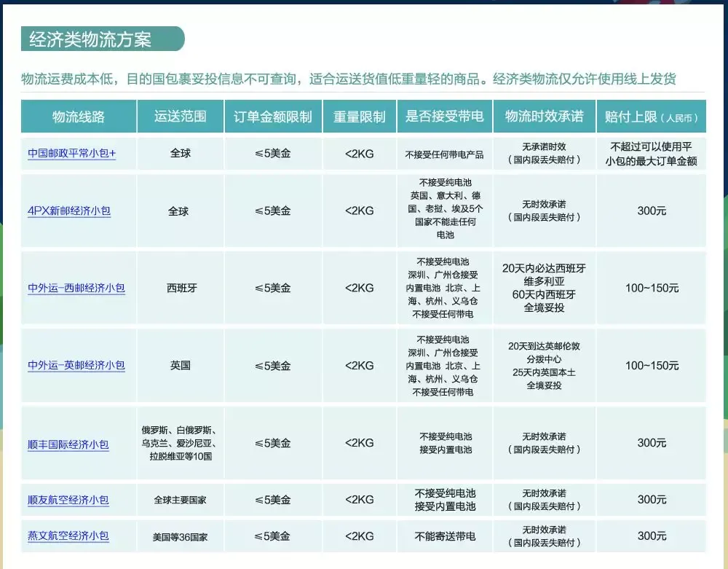Click 不能寄送带电 cell
The height and width of the screenshot is (569, 728).
pos(445,536)
